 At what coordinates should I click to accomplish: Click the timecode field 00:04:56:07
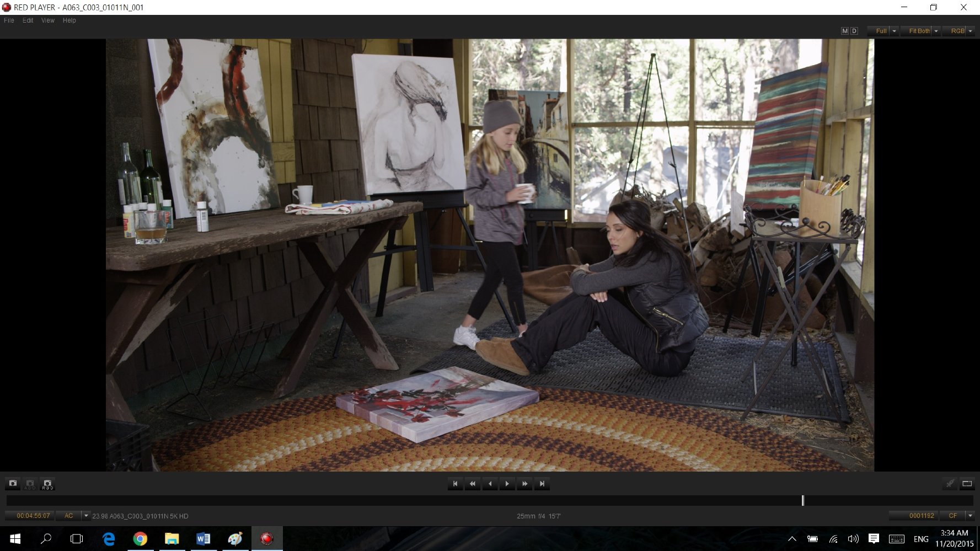pos(30,516)
